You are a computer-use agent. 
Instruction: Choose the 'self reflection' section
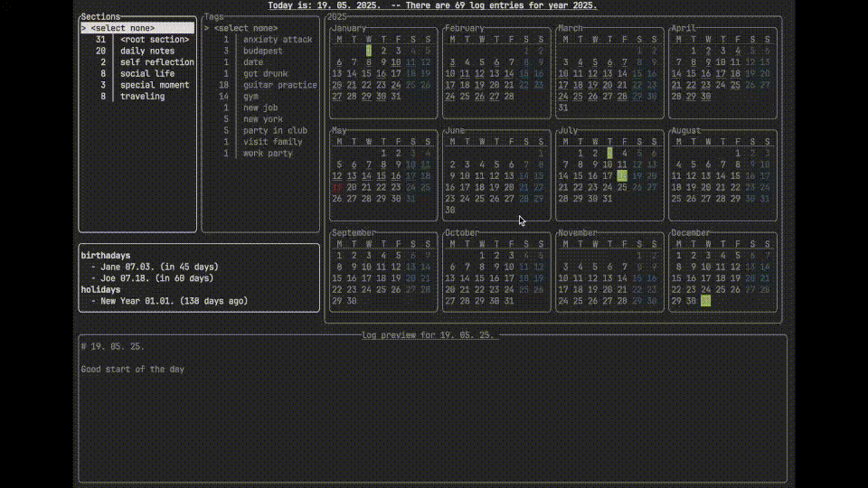tap(156, 62)
